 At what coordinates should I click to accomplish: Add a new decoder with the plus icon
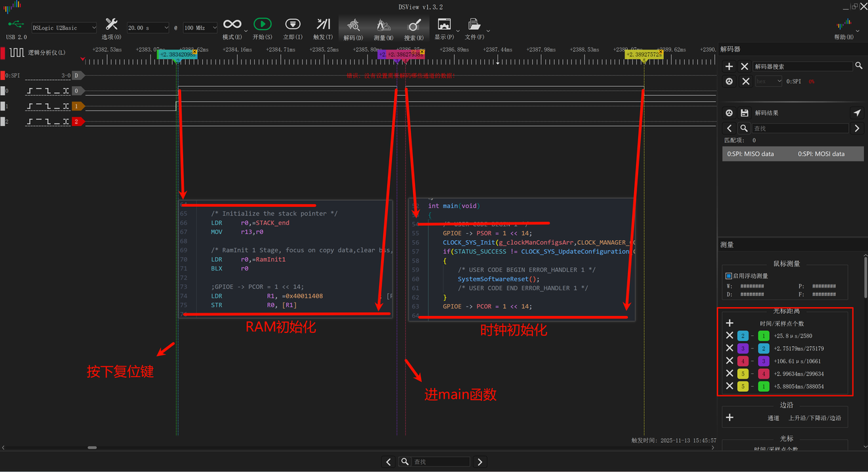729,66
